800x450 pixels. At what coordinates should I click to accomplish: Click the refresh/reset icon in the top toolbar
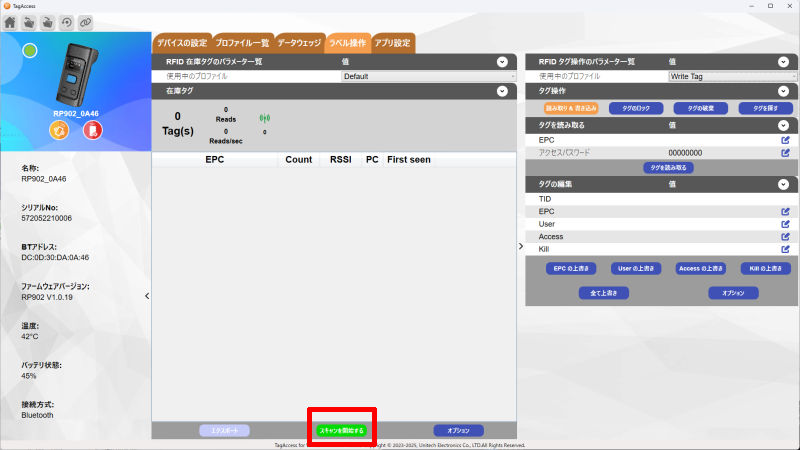67,22
